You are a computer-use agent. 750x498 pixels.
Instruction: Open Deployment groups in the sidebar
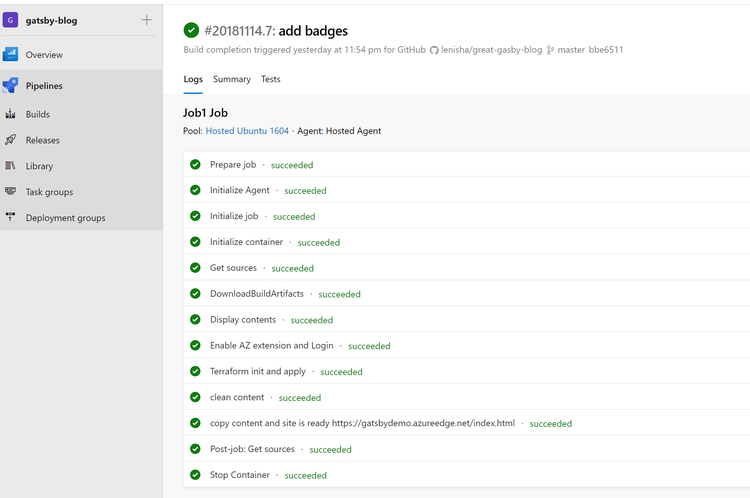coord(81,217)
